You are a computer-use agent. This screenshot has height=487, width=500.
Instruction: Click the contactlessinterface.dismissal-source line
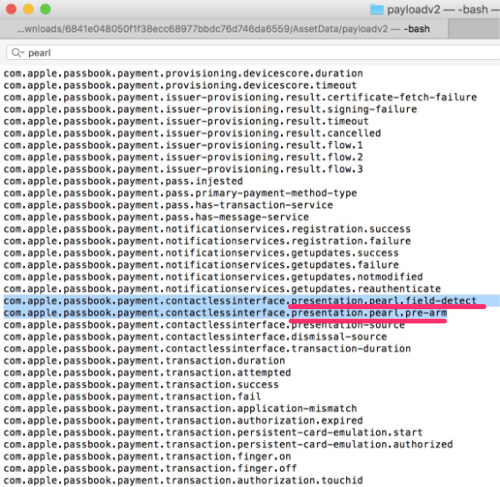point(195,337)
